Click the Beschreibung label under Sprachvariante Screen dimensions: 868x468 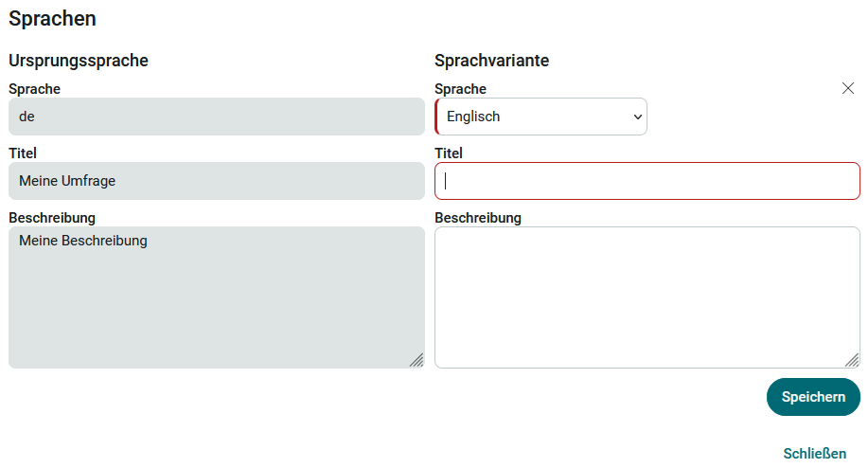[478, 218]
